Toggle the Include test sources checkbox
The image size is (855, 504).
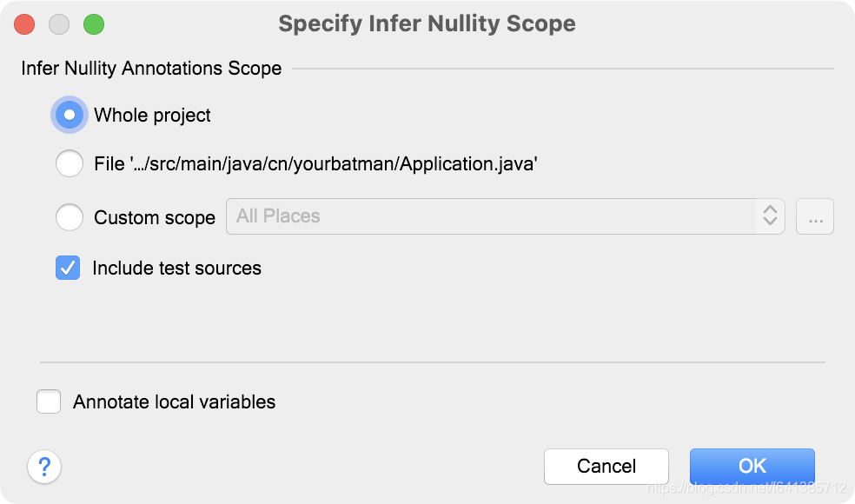click(68, 268)
